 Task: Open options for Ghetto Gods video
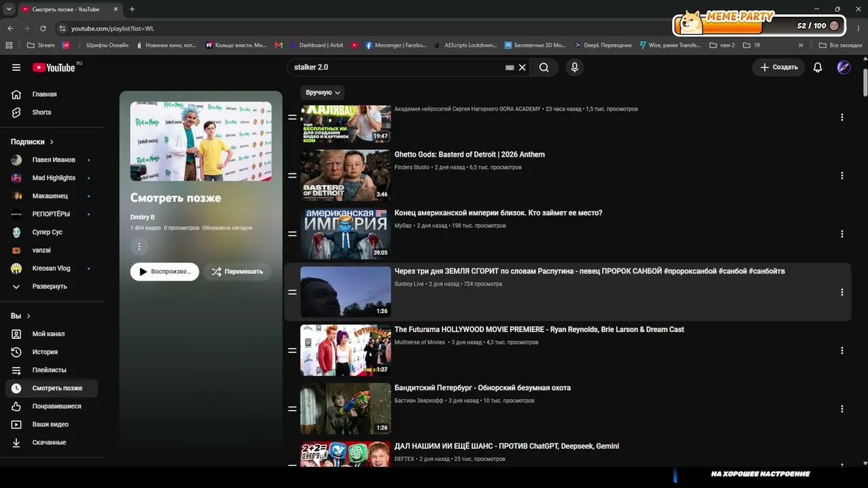[842, 176]
